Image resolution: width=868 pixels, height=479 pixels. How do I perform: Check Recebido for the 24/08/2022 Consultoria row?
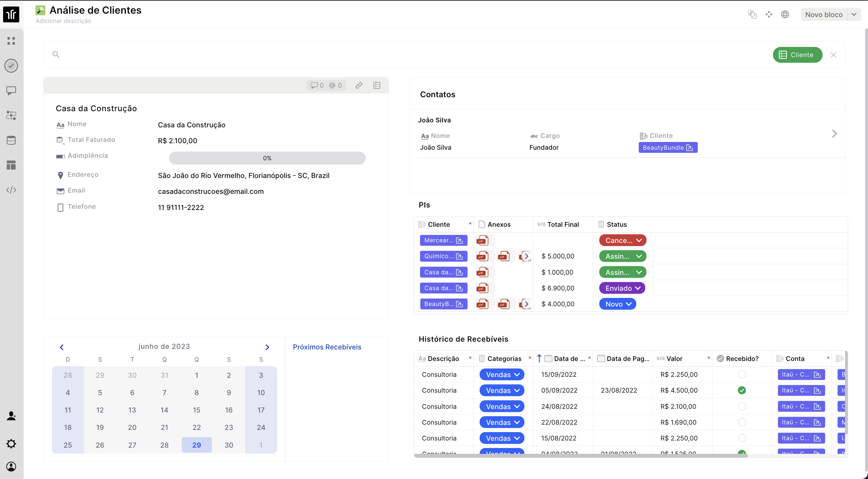[742, 407]
